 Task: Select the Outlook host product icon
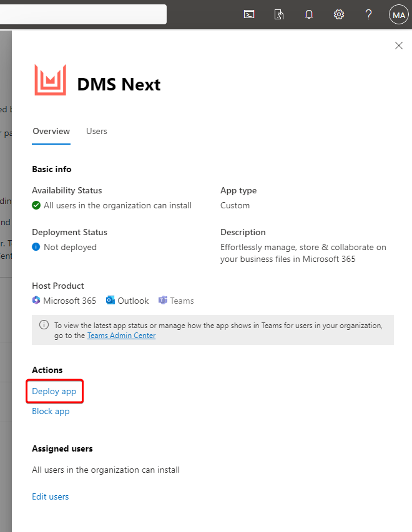[x=110, y=301]
